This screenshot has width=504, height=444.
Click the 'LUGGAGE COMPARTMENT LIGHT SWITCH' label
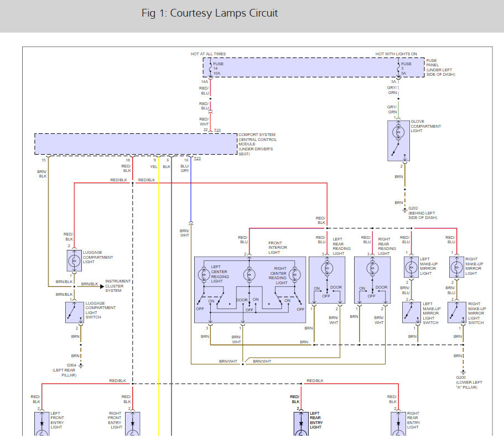pyautogui.click(x=100, y=310)
